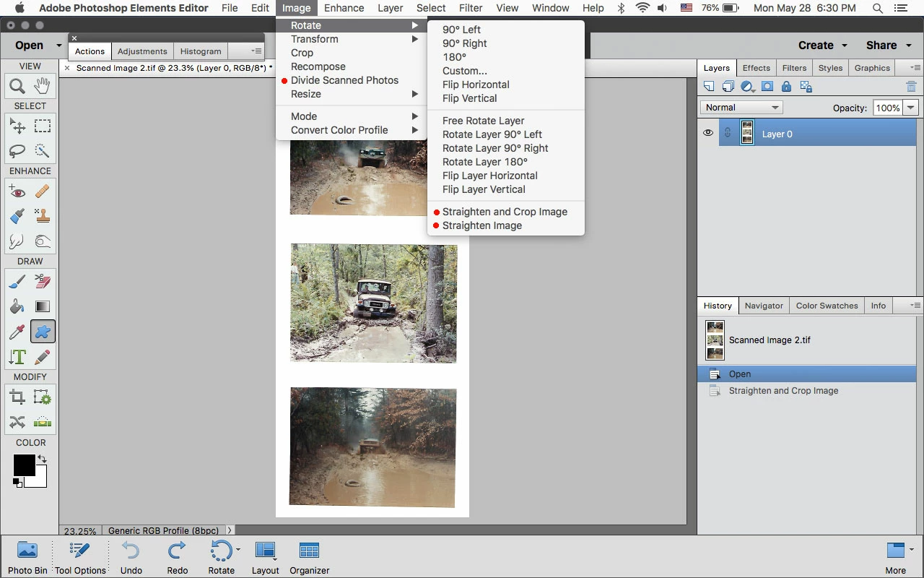This screenshot has height=578, width=924.
Task: Select Straighten and Crop Image history state
Action: point(806,390)
